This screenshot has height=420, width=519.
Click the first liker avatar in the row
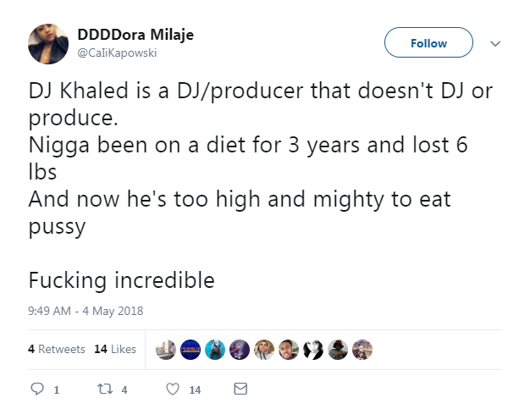tap(167, 349)
